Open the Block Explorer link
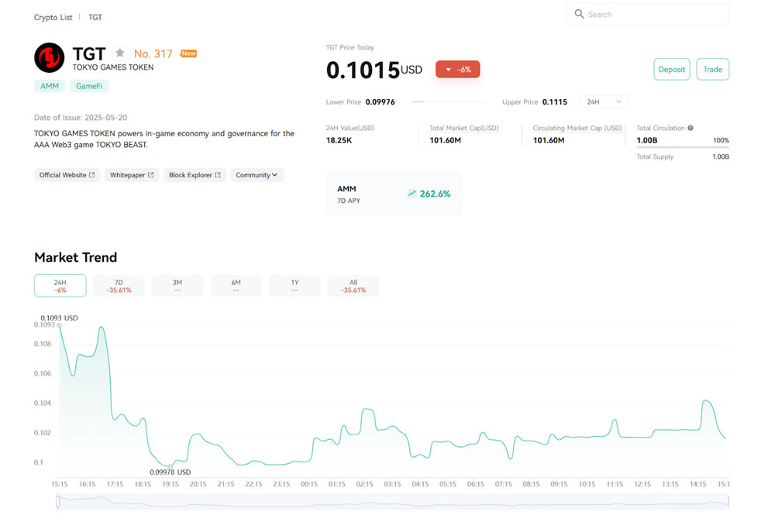The image size is (775, 532). [195, 175]
